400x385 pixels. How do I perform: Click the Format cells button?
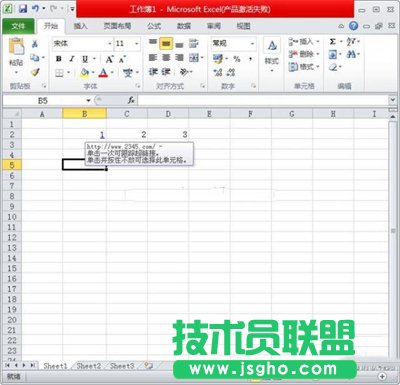coord(303,67)
